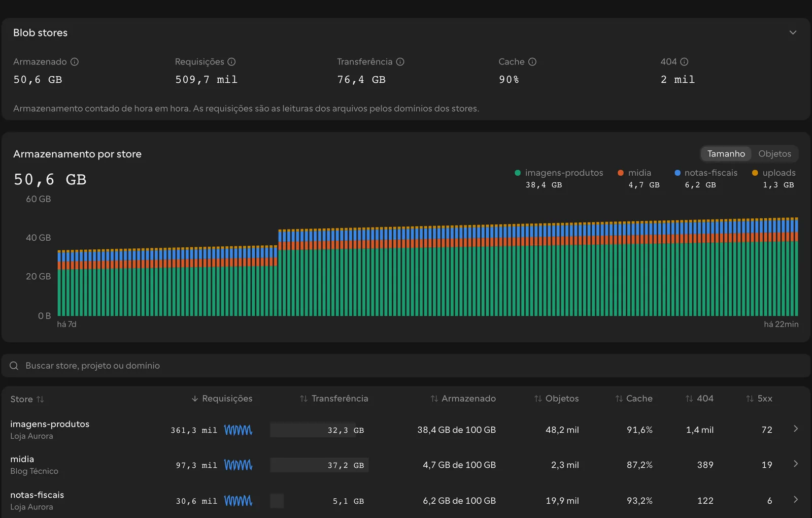Click info icon beside 404 metric

[684, 62]
